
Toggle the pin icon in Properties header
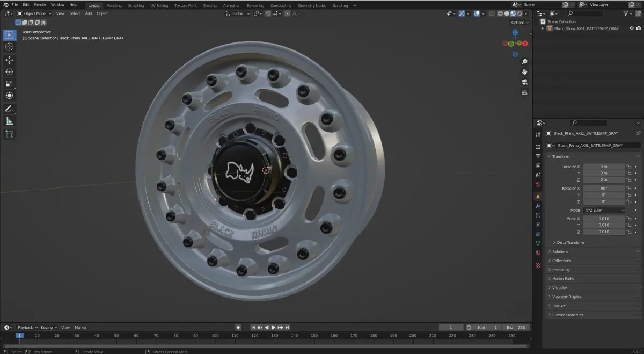click(x=638, y=133)
